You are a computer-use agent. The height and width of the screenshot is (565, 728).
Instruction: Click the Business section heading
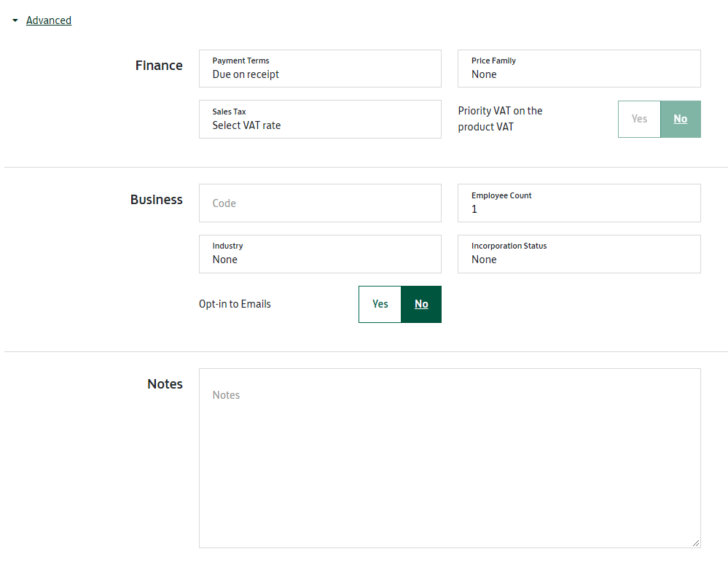(x=157, y=200)
